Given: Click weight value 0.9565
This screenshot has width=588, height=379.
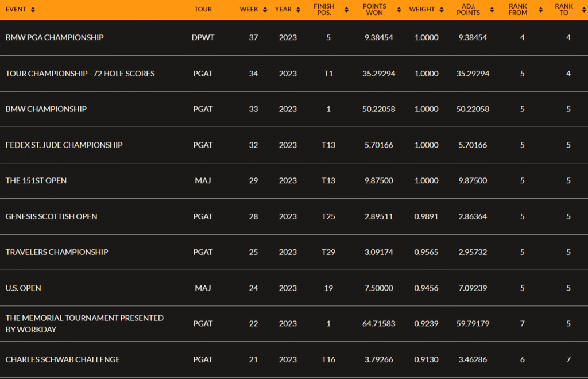Looking at the screenshot, I should (427, 252).
